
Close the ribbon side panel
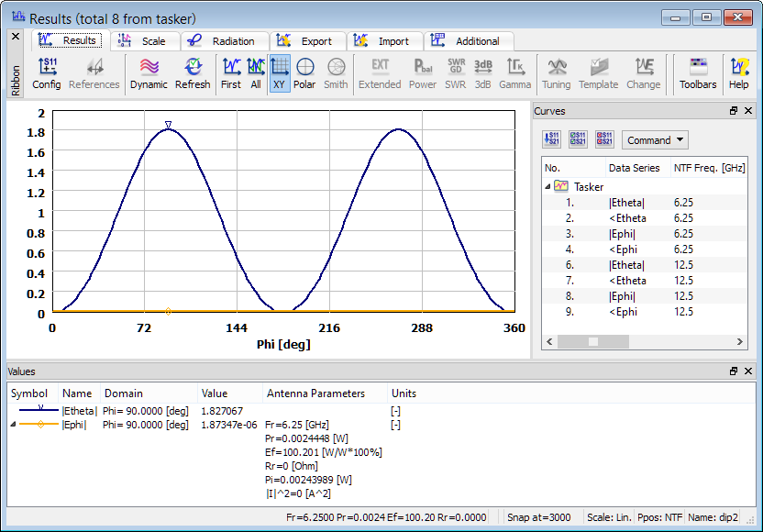(15, 37)
